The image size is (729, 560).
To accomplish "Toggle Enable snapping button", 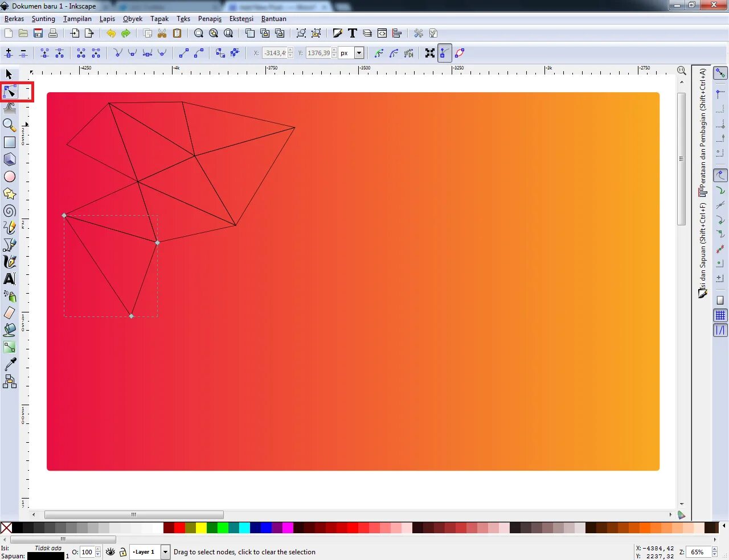I will coord(720,73).
